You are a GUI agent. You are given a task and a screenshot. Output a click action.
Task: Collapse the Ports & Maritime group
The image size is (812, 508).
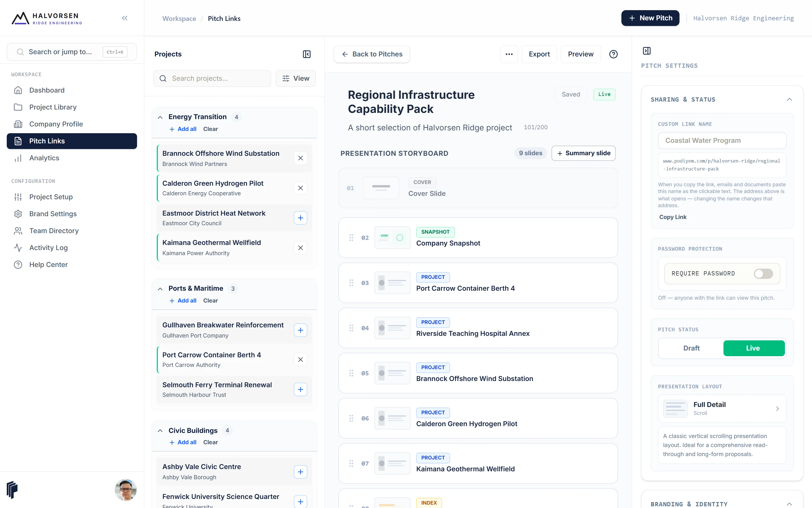click(x=160, y=289)
